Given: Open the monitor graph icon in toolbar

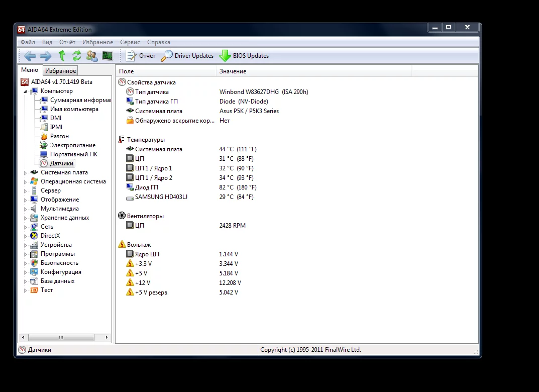Looking at the screenshot, I should point(107,56).
